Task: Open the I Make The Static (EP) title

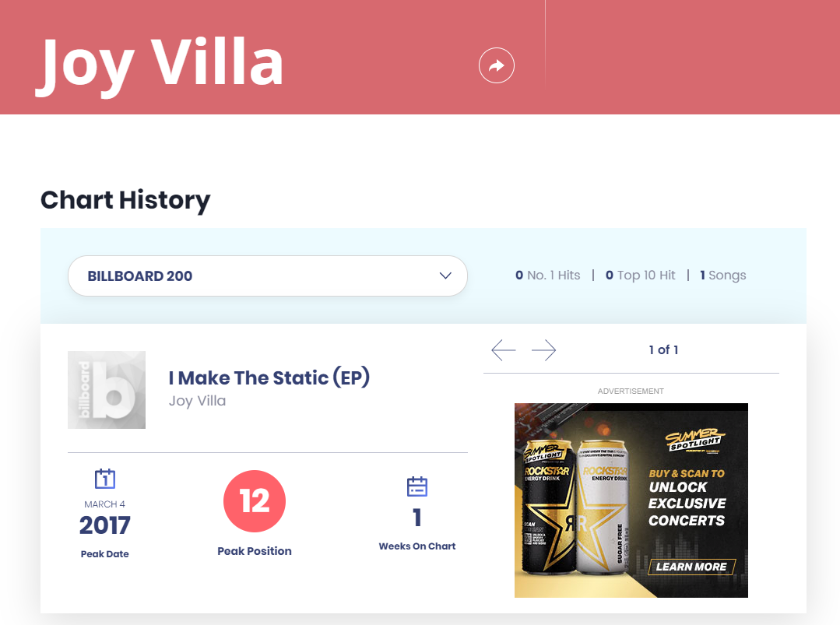Action: click(269, 378)
